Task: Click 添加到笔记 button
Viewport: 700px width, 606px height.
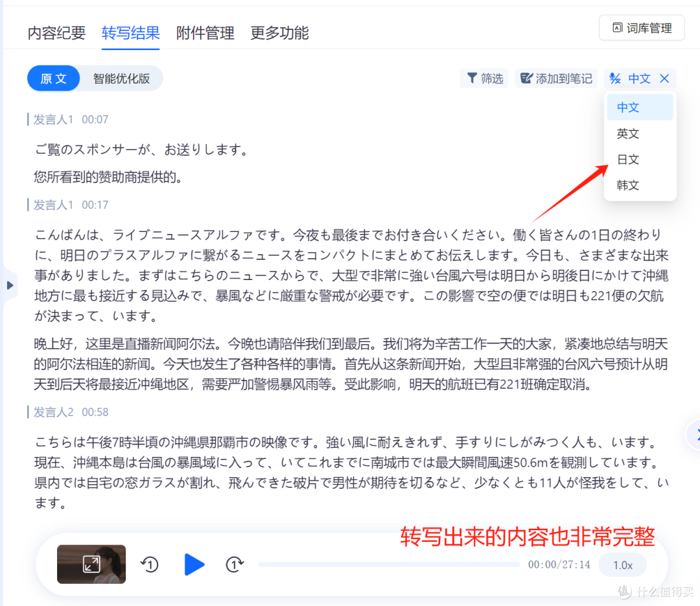Action: [x=556, y=78]
